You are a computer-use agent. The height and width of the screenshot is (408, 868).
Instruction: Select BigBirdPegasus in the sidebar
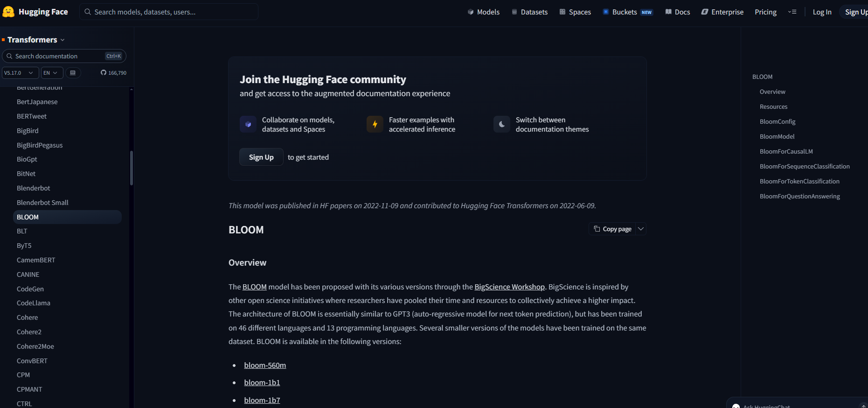(x=40, y=145)
